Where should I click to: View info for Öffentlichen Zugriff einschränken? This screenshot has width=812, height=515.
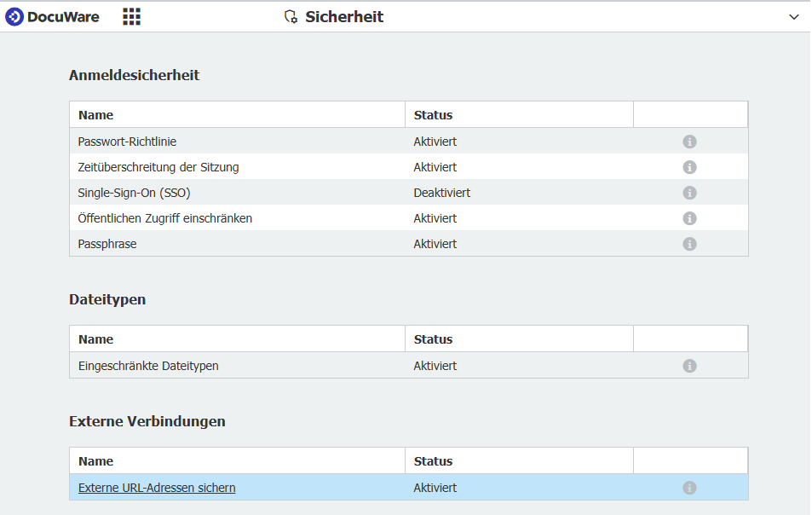pos(689,218)
